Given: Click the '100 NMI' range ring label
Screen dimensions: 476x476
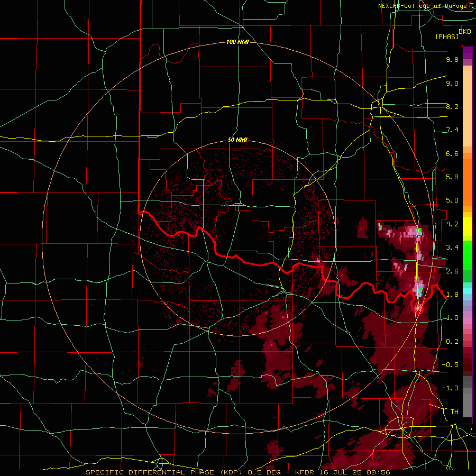Looking at the screenshot, I should (x=237, y=42).
